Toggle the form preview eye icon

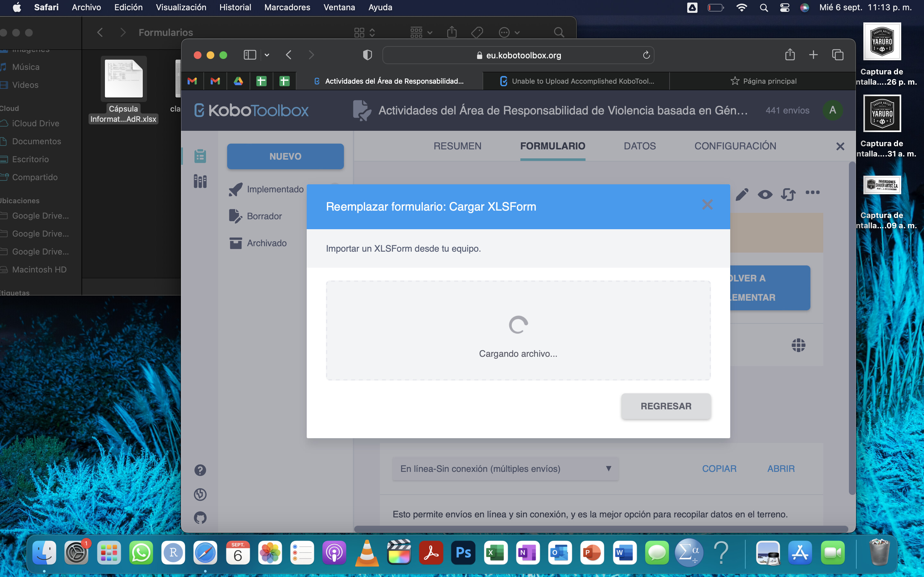765,194
